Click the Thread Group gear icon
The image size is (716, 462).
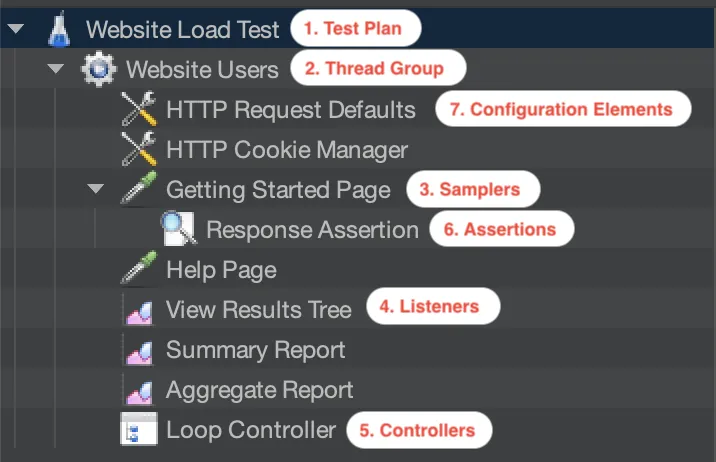(x=98, y=69)
